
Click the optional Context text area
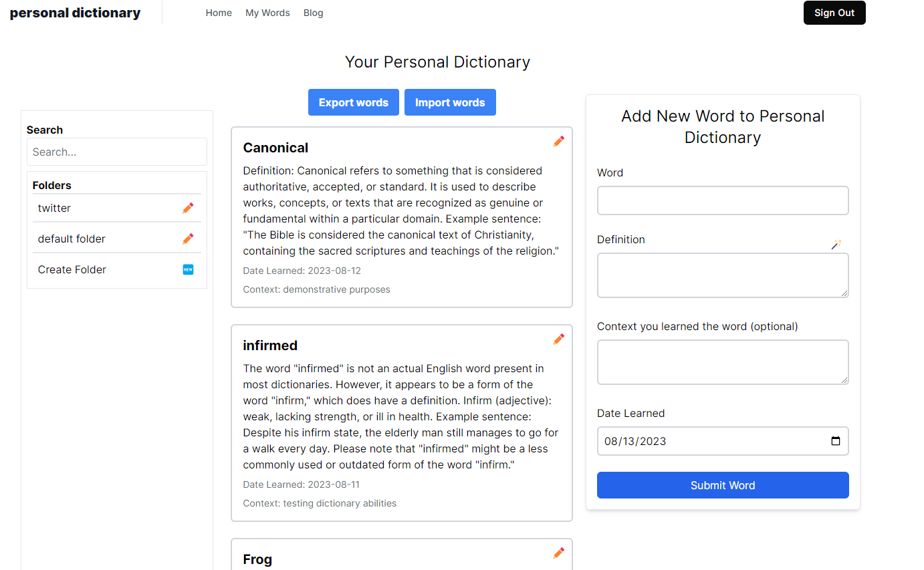tap(723, 362)
